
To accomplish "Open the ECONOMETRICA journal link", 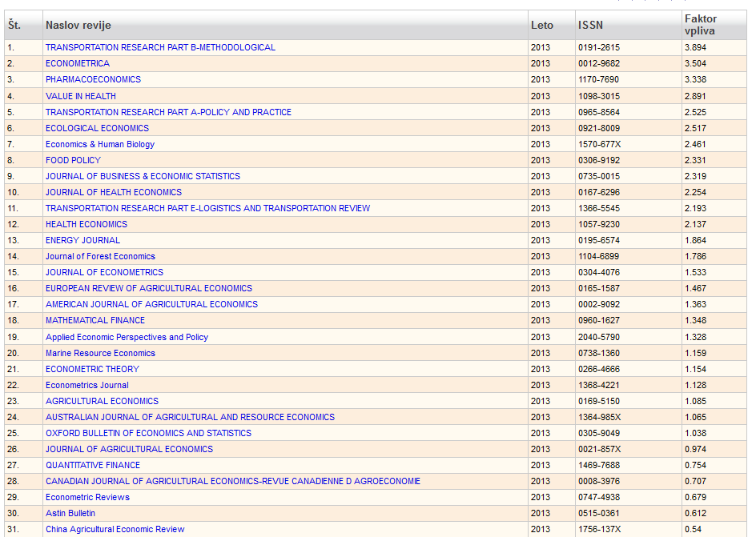I will click(78, 63).
